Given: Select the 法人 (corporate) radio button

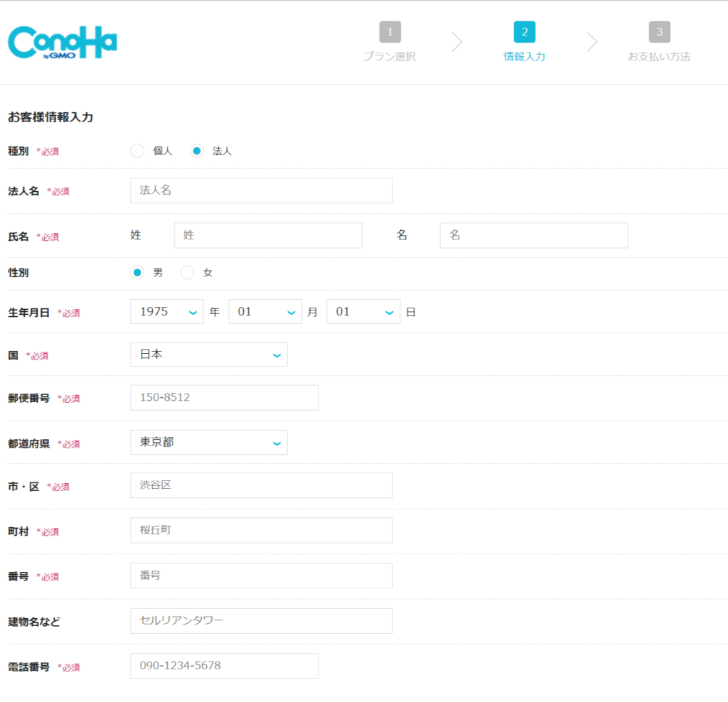Looking at the screenshot, I should point(198,151).
